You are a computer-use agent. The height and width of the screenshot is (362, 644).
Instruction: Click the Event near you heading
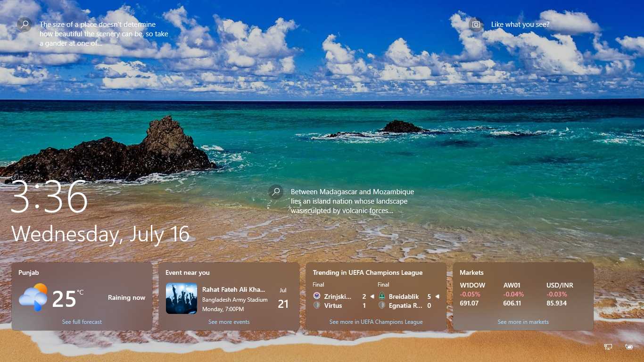pyautogui.click(x=188, y=272)
